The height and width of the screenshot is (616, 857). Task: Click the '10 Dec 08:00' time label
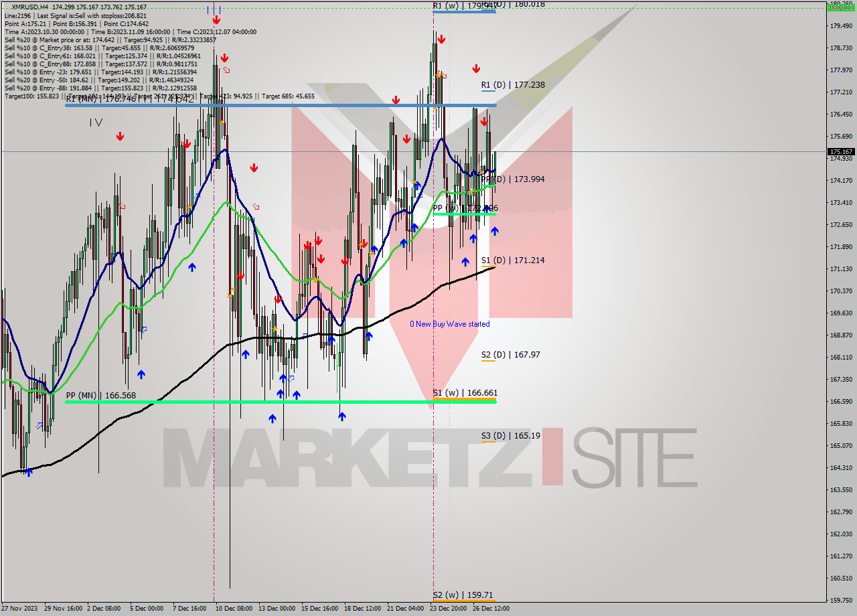pos(234,609)
